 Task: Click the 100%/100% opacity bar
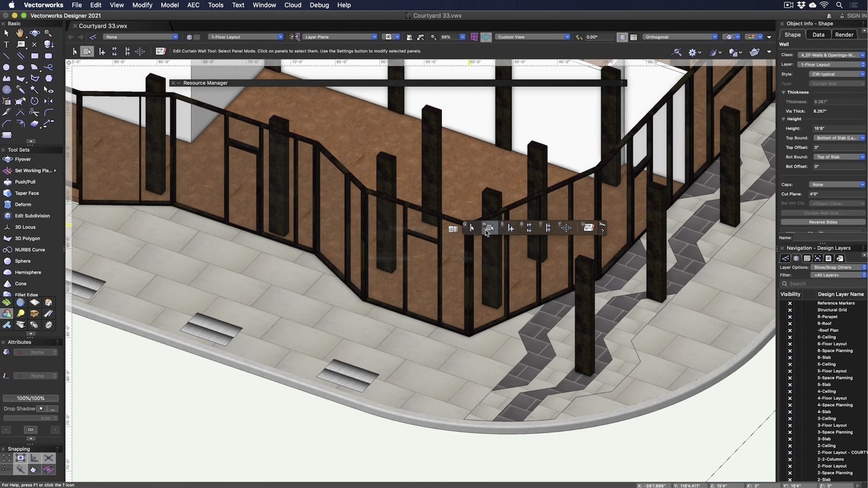click(31, 398)
